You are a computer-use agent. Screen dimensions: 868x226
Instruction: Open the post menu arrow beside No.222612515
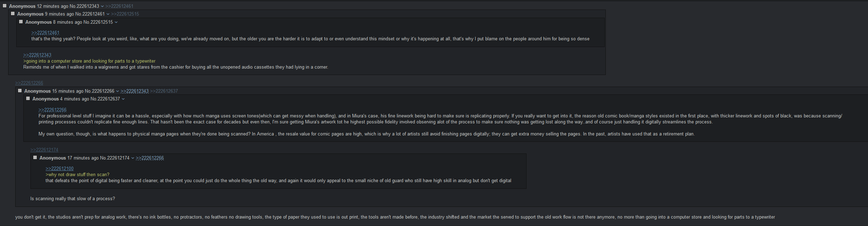[x=116, y=22]
